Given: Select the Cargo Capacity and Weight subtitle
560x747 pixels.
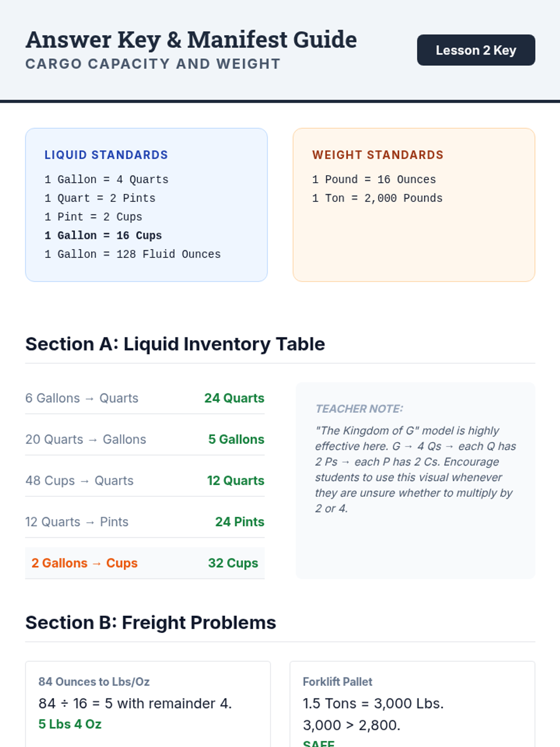Looking at the screenshot, I should [153, 64].
